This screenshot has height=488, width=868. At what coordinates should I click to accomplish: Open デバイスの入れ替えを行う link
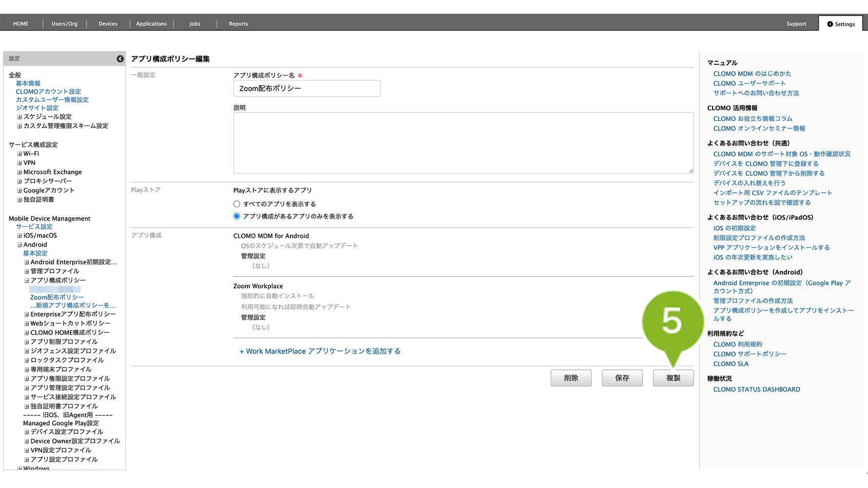(749, 183)
